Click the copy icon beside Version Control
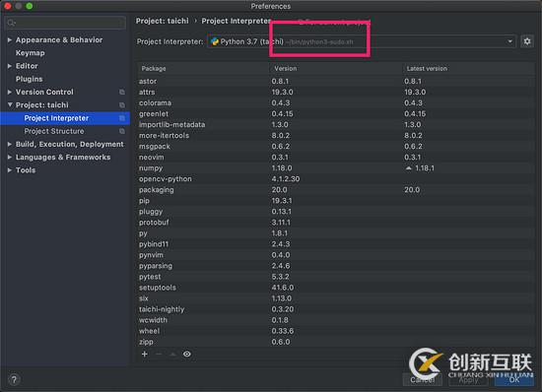542x392 pixels. tap(121, 92)
